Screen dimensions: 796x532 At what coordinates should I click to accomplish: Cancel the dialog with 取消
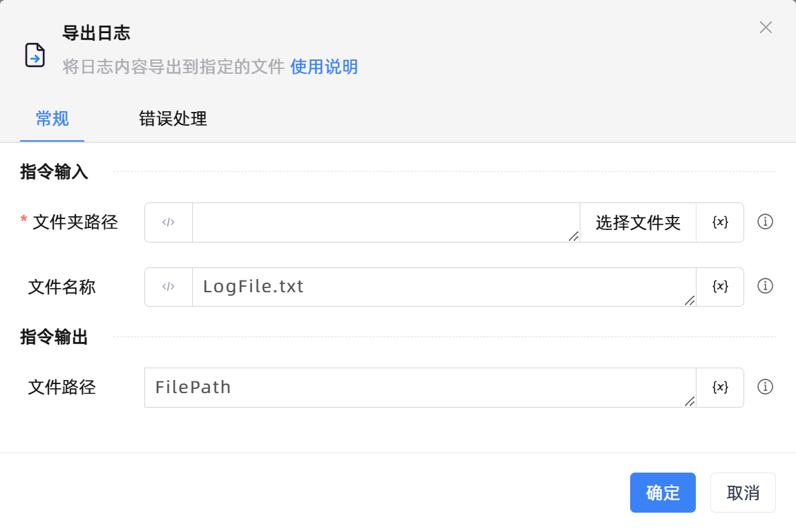[743, 493]
